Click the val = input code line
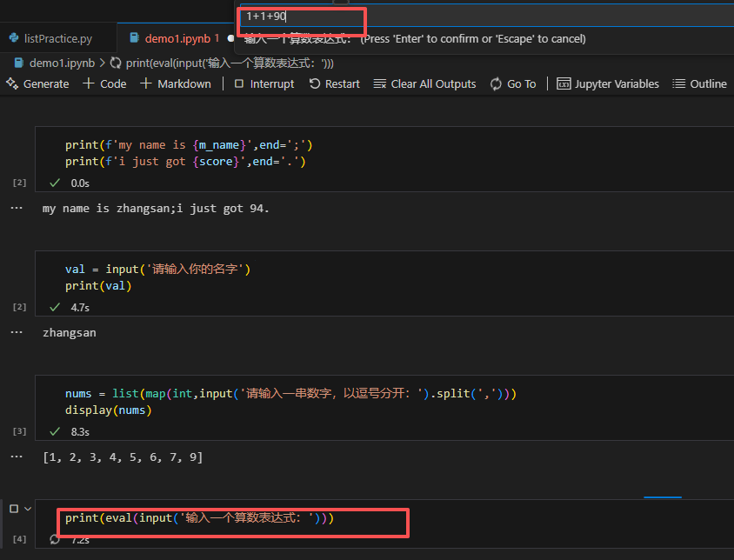Image resolution: width=734 pixels, height=560 pixels. [157, 270]
